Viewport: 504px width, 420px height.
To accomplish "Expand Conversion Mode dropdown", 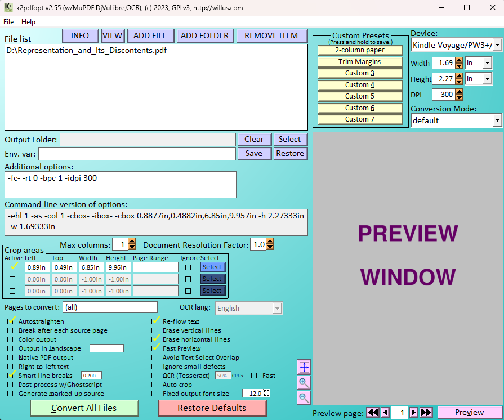I will click(x=497, y=120).
